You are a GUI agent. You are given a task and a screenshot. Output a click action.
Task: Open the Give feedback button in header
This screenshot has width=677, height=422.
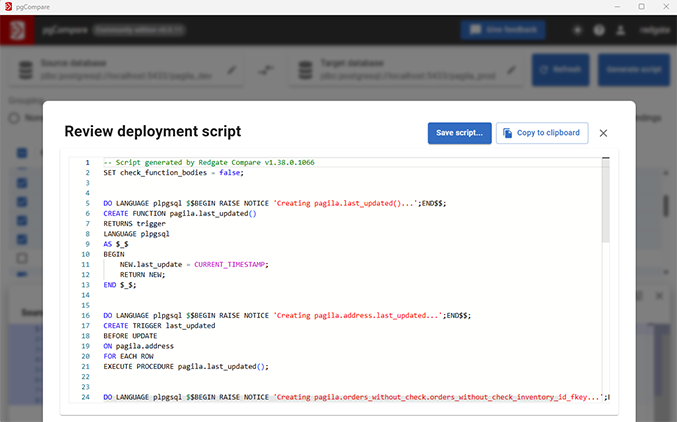pos(503,30)
